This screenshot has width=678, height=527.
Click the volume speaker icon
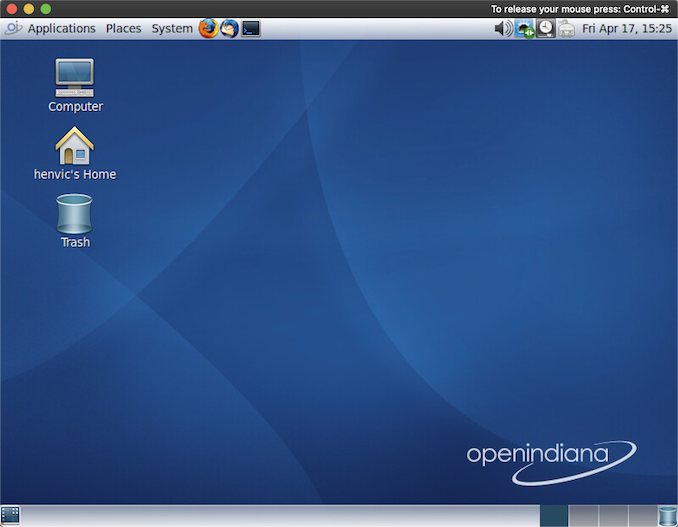pos(503,29)
